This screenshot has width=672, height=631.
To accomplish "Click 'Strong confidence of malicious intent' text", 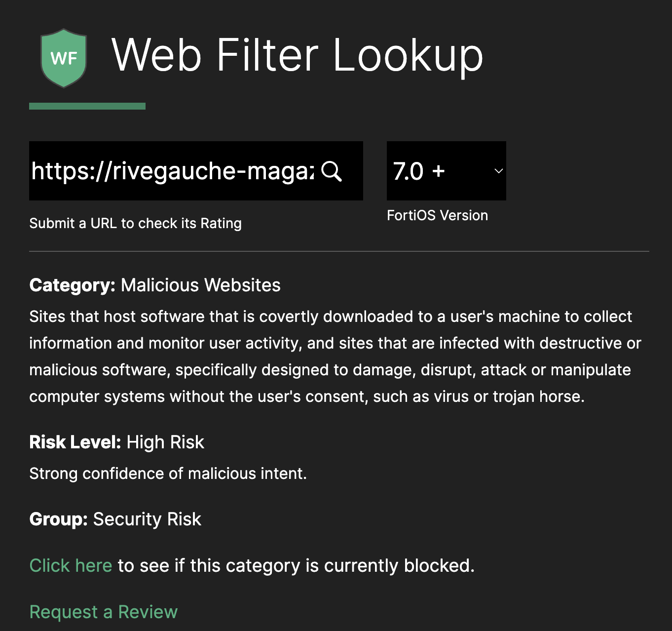I will click(x=168, y=473).
